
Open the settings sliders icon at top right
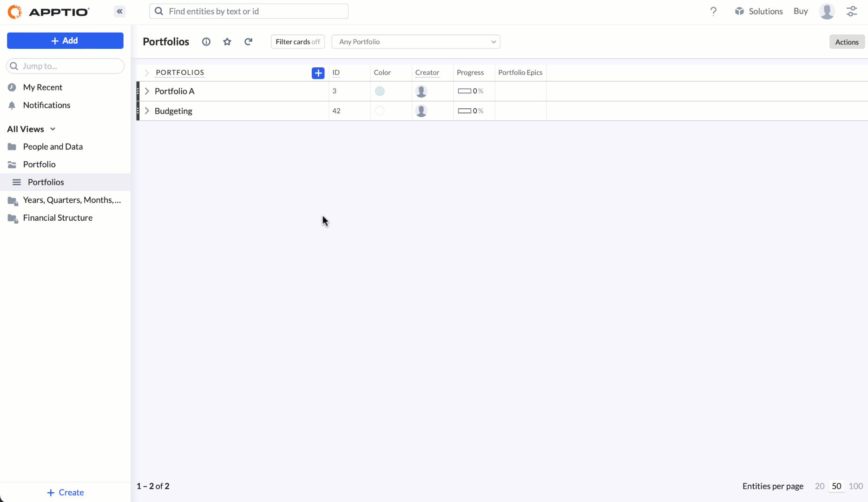coord(852,11)
